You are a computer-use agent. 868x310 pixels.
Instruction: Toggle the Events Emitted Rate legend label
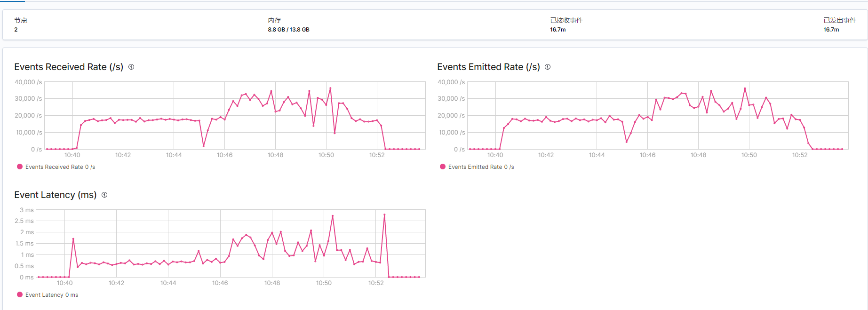point(481,167)
